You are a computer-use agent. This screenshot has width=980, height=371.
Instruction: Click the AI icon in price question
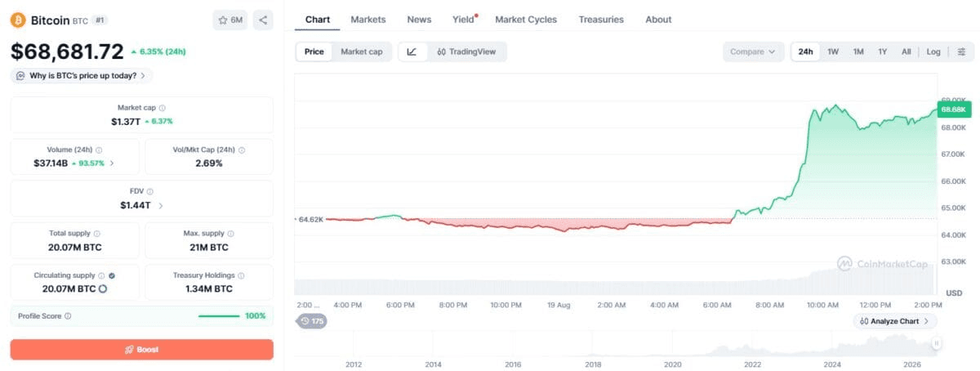pos(20,76)
